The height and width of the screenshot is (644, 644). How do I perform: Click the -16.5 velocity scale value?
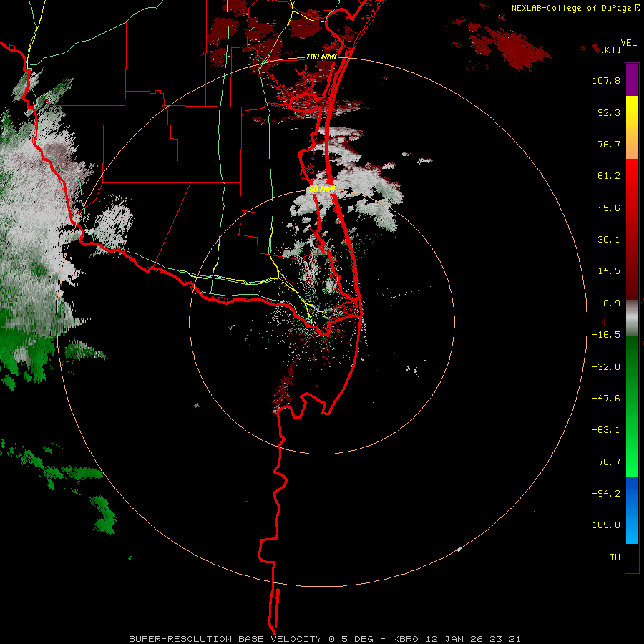coord(606,335)
